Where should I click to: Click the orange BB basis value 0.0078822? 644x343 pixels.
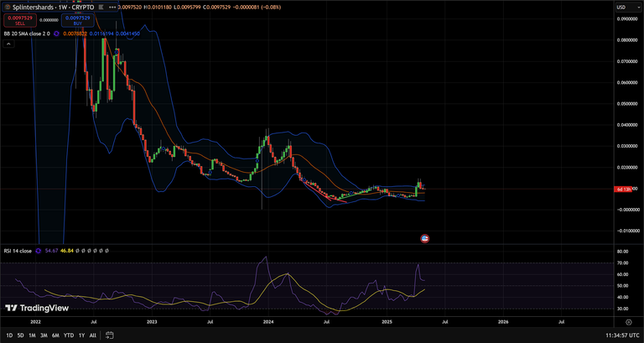75,34
